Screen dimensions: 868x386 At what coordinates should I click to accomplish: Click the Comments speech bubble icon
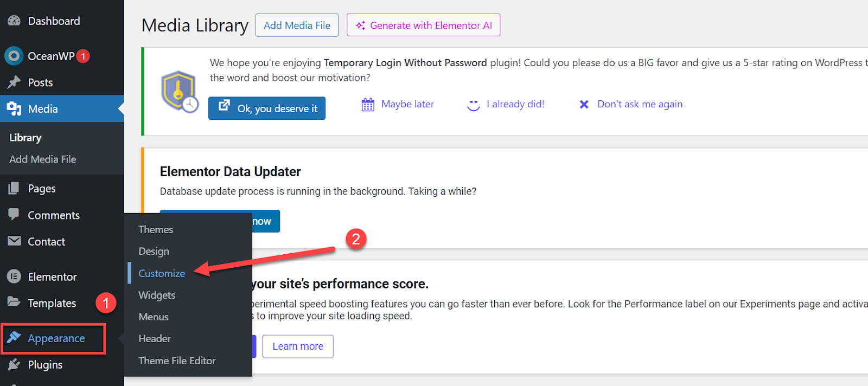(14, 215)
